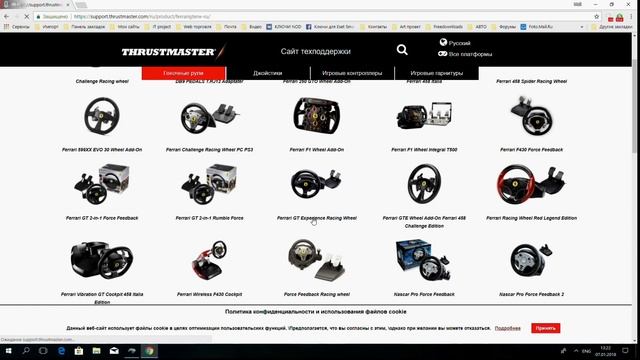Expand bookmarks overflow chevron
Screen dimensions: 640x360
[582, 27]
